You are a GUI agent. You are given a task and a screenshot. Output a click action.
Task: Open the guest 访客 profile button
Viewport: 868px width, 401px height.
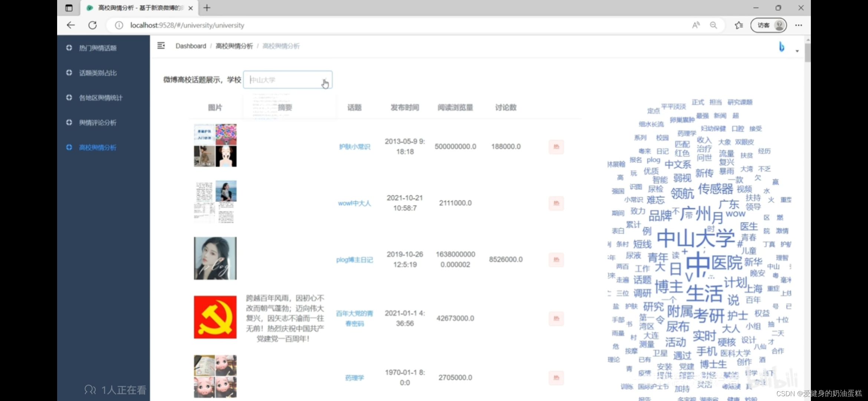point(769,25)
